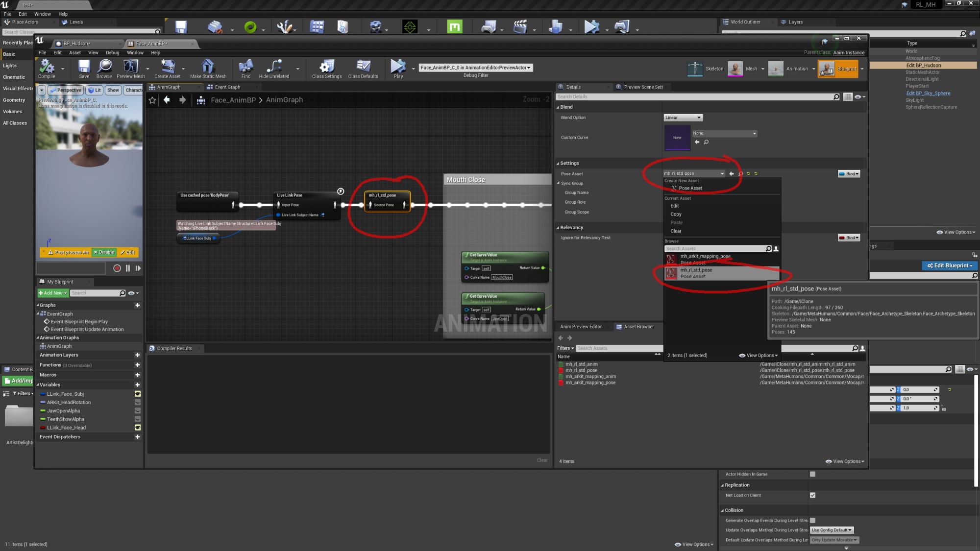Click the Add New button in My Blueprint

tap(52, 293)
